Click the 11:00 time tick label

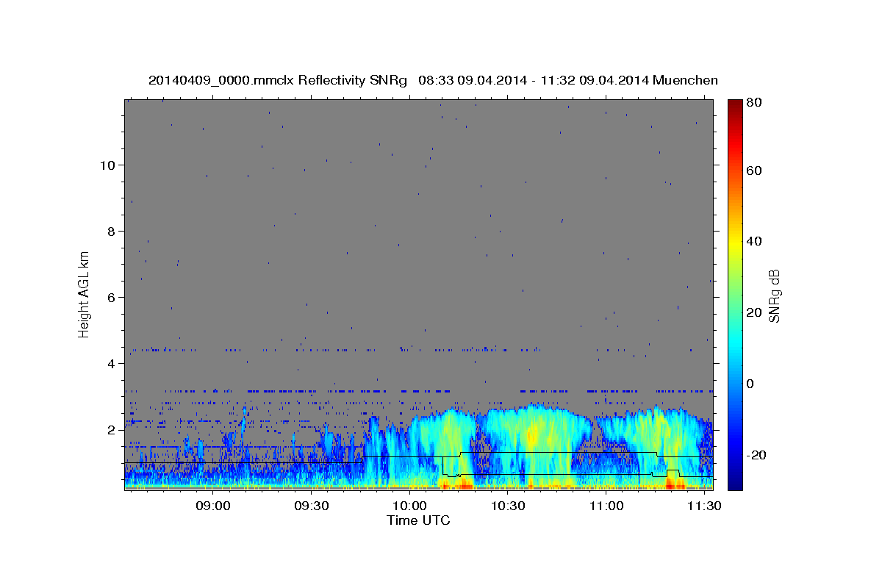click(x=606, y=506)
